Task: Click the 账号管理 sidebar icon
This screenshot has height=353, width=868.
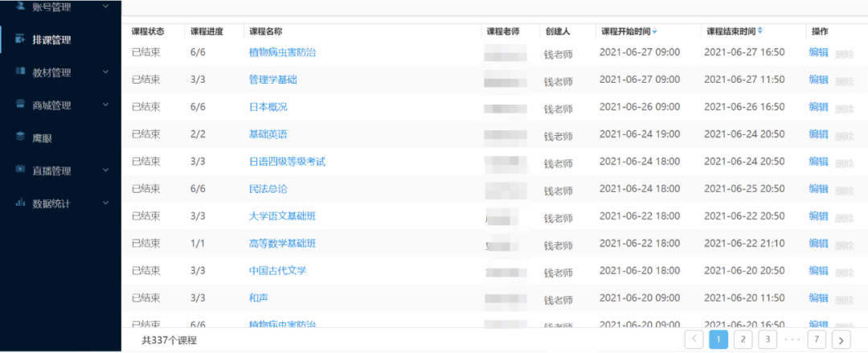Action: (x=20, y=6)
